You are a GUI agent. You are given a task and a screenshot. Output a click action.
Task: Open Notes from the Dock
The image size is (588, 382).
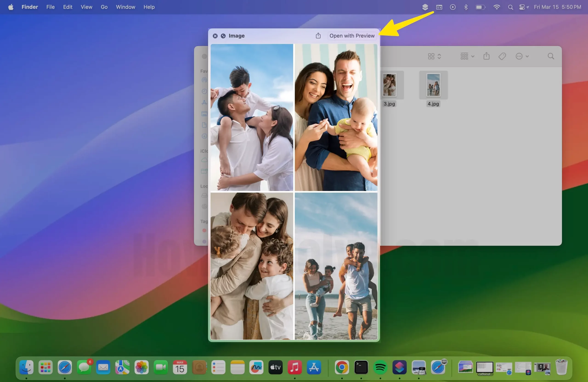point(237,367)
